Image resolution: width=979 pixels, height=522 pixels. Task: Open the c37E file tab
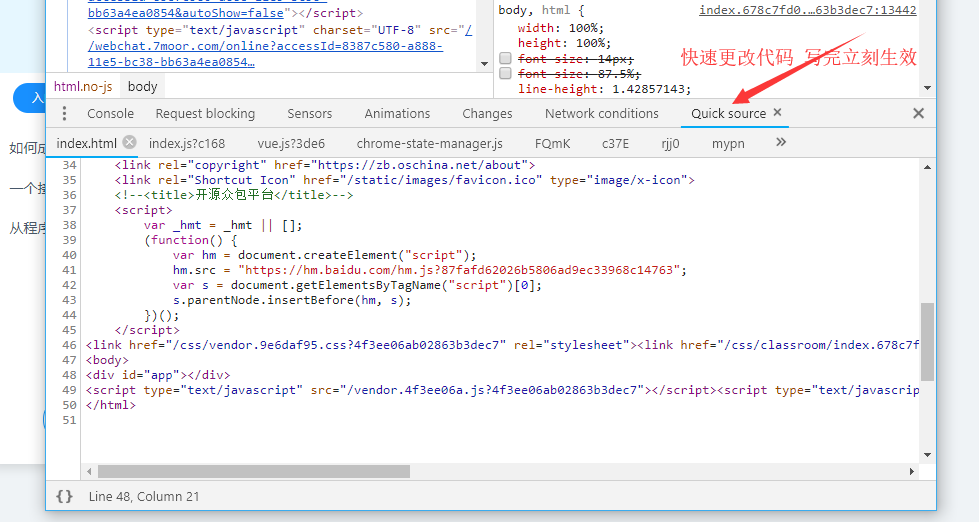(x=615, y=144)
